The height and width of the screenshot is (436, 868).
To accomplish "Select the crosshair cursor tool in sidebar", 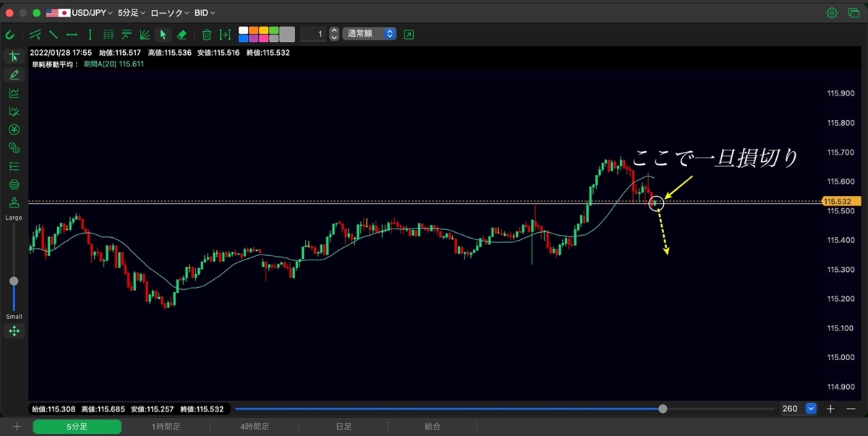I will [x=14, y=56].
